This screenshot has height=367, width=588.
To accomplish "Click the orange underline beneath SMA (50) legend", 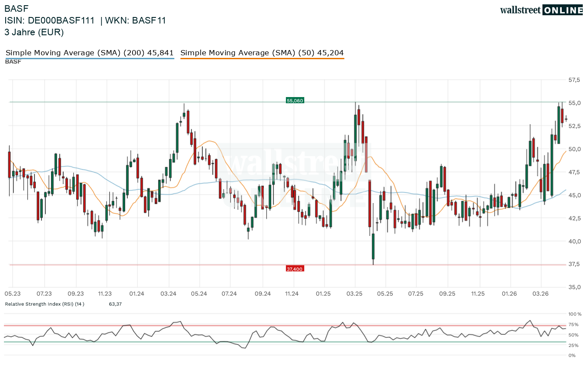I will click(262, 58).
